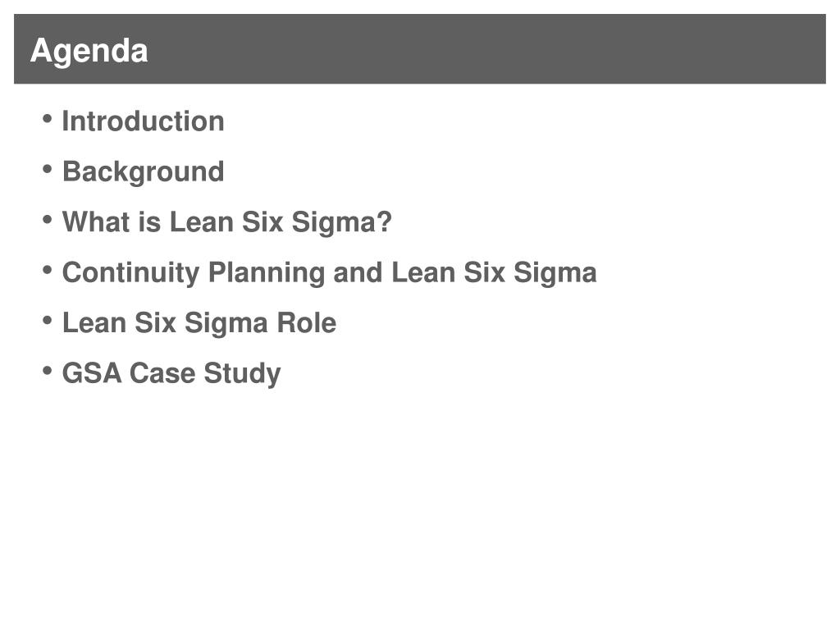
Task: Select the Background agenda item
Action: [143, 173]
